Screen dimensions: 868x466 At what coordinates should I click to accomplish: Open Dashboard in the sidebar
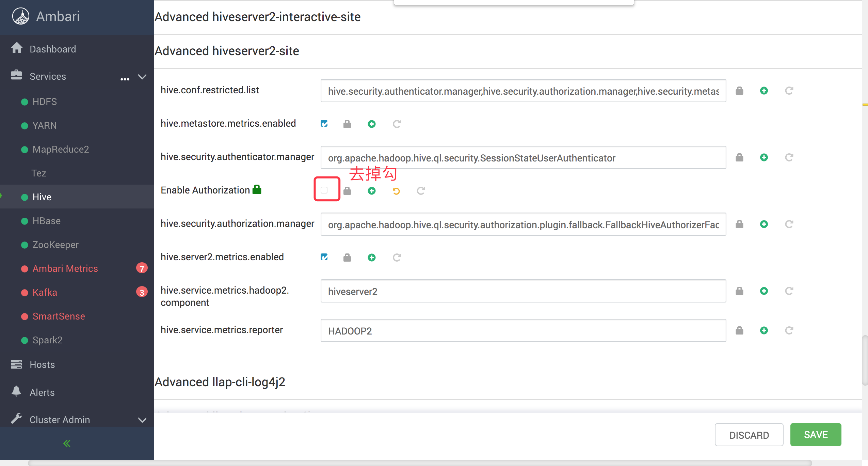pos(53,49)
